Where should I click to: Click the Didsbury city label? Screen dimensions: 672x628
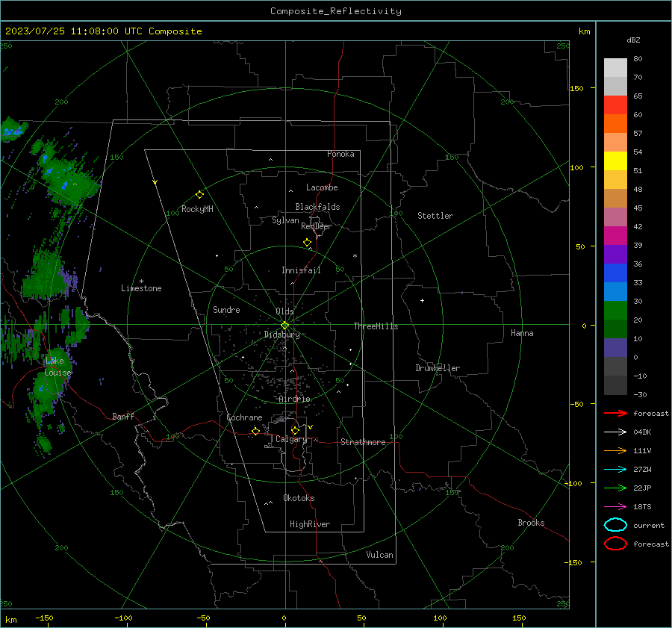coord(281,335)
